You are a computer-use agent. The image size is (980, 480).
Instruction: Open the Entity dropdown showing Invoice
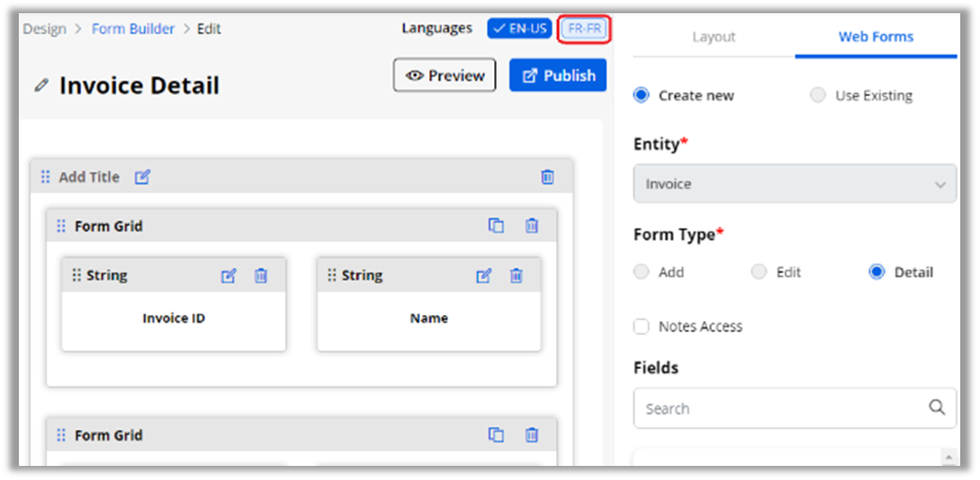tap(795, 184)
